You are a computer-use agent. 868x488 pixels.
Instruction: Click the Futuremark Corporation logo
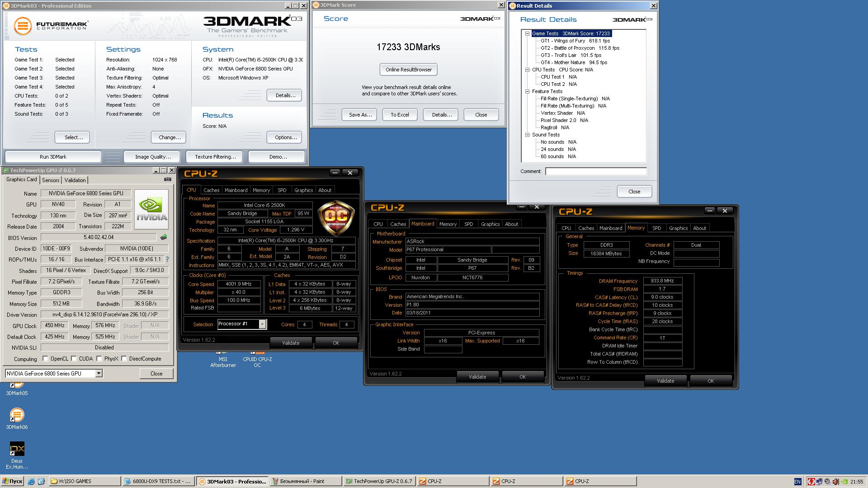pos(51,25)
